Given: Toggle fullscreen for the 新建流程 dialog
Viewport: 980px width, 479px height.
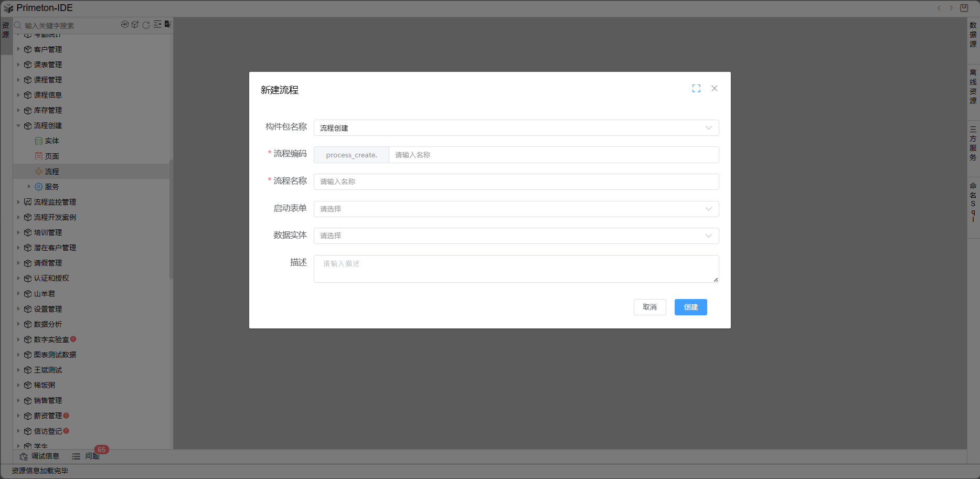Looking at the screenshot, I should pyautogui.click(x=696, y=89).
